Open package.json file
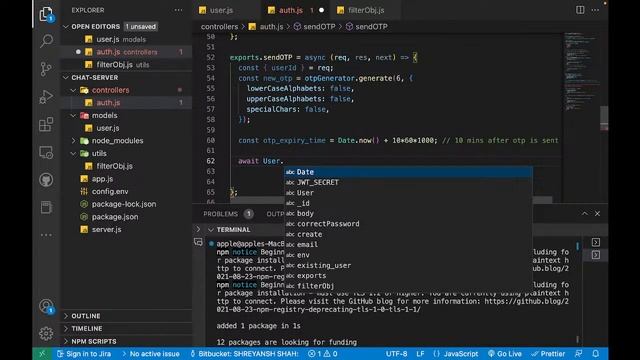 click(x=127, y=217)
